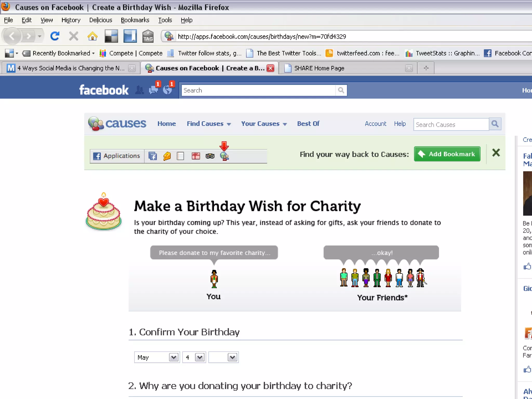Open the birthday day dropdown showing 4
Screen dimensions: 532x399
click(194, 357)
